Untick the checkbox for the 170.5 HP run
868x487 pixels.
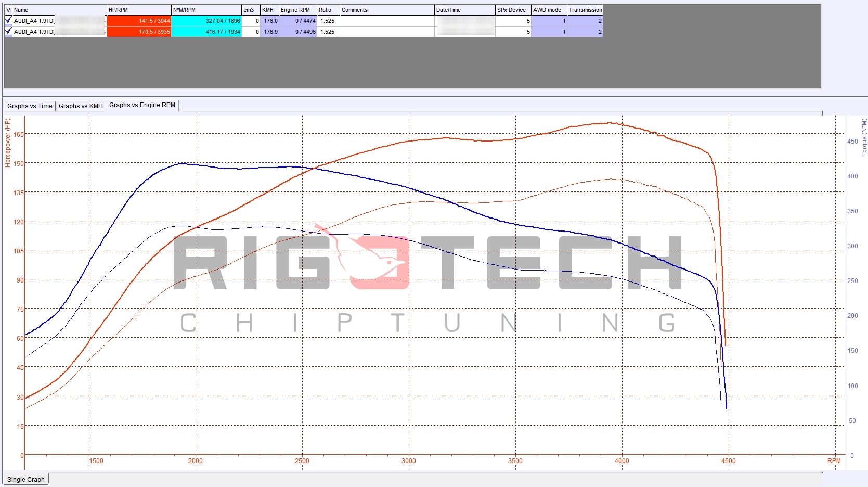coord(8,31)
